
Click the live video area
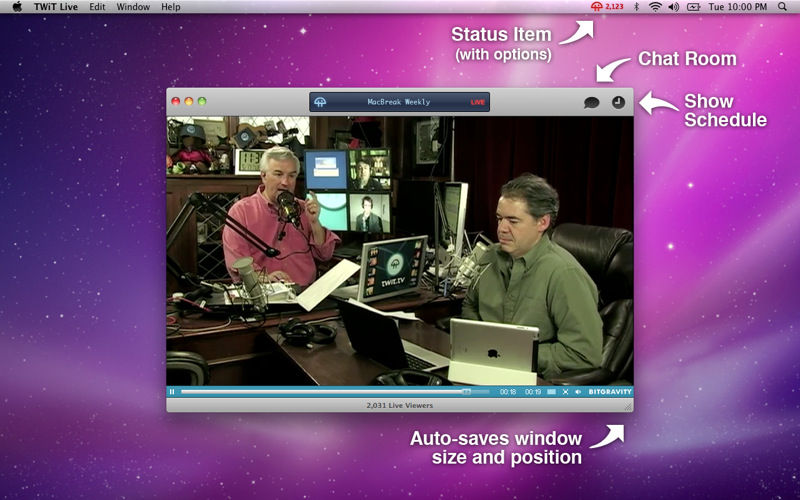(400, 251)
